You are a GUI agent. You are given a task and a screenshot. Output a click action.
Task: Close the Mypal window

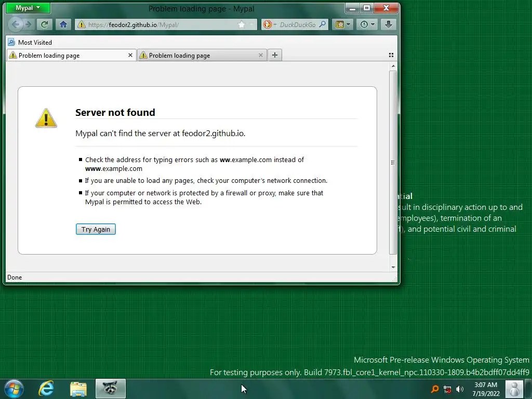386,8
